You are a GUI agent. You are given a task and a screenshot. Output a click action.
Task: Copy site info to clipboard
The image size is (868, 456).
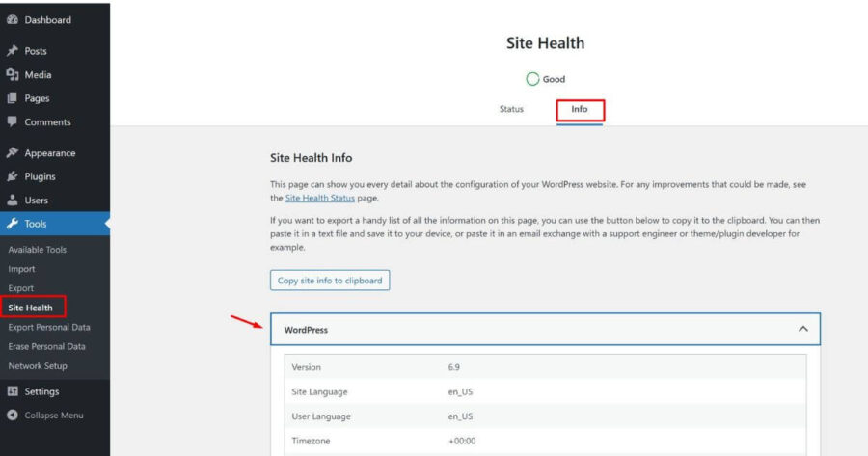click(x=330, y=281)
